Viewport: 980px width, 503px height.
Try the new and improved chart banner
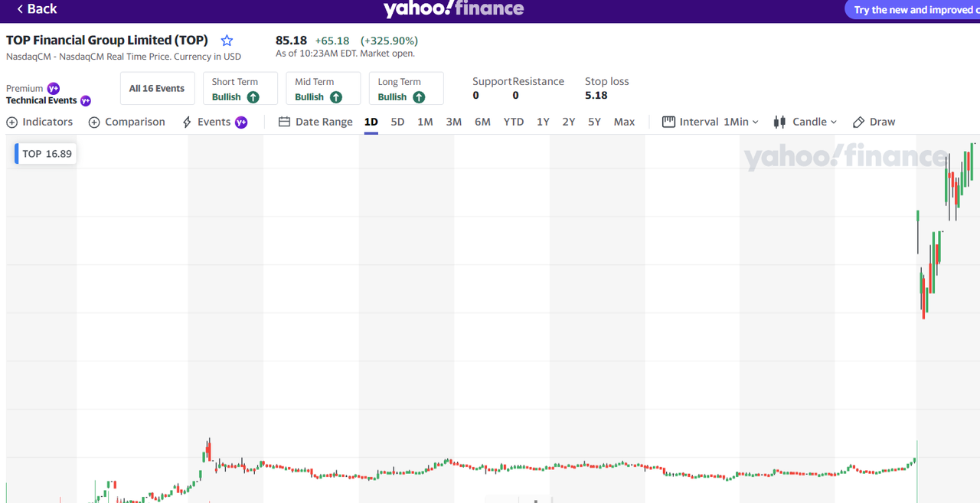pyautogui.click(x=913, y=10)
